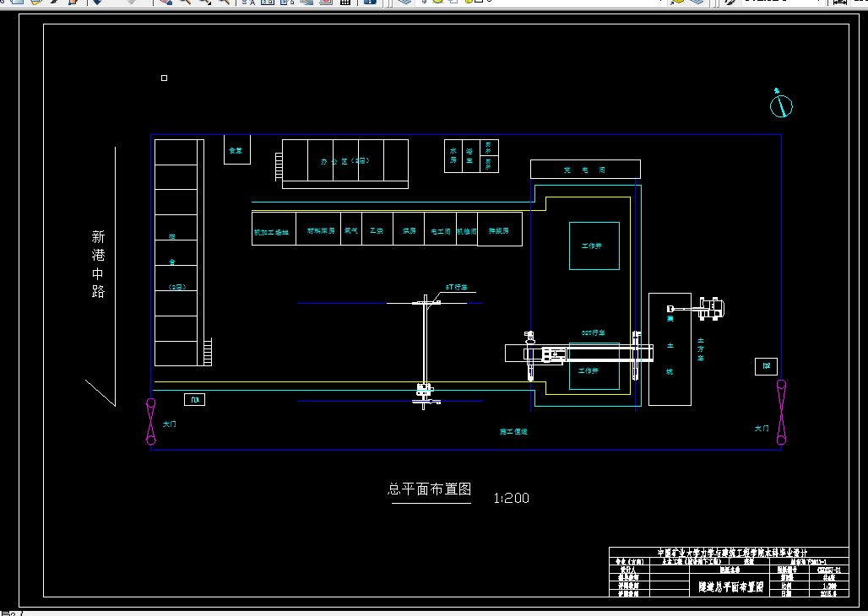This screenshot has width=868, height=616.
Task: Click the 32T行车 crane label
Action: (594, 333)
